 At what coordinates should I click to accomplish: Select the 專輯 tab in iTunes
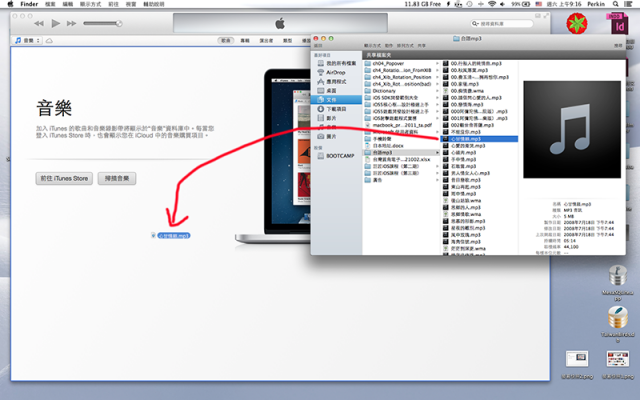(245, 40)
